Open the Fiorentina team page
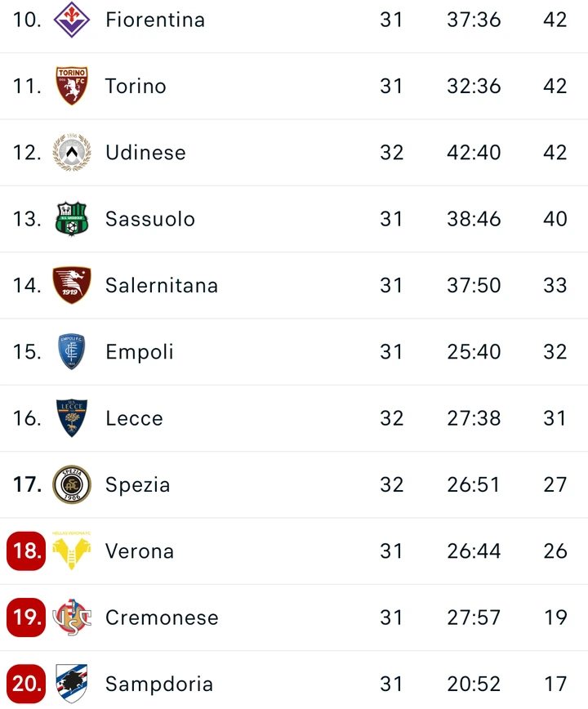 [x=154, y=20]
